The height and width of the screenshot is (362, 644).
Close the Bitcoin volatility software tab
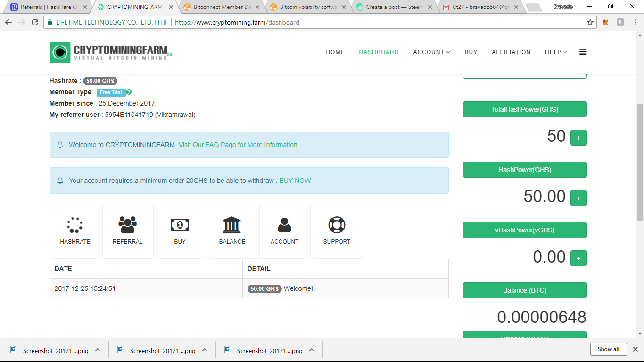(x=343, y=7)
